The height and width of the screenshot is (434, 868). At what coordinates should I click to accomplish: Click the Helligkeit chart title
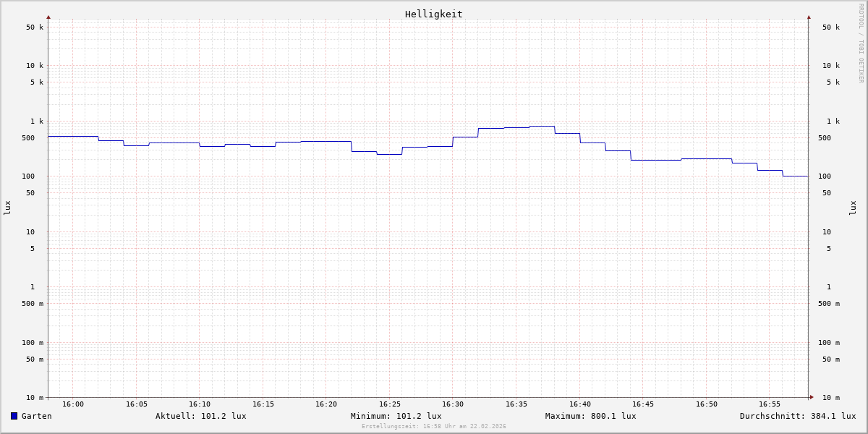[x=433, y=14]
